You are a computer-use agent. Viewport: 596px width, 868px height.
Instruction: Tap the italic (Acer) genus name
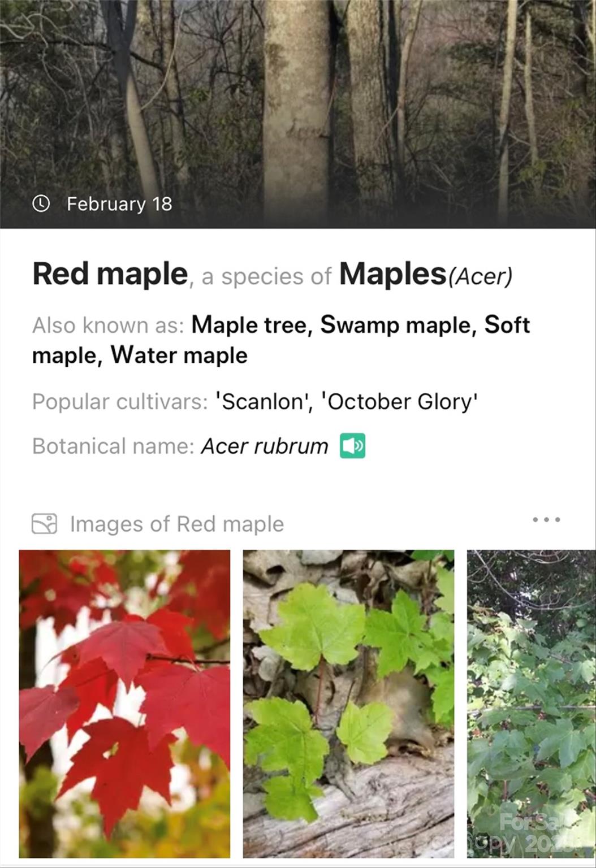(480, 276)
